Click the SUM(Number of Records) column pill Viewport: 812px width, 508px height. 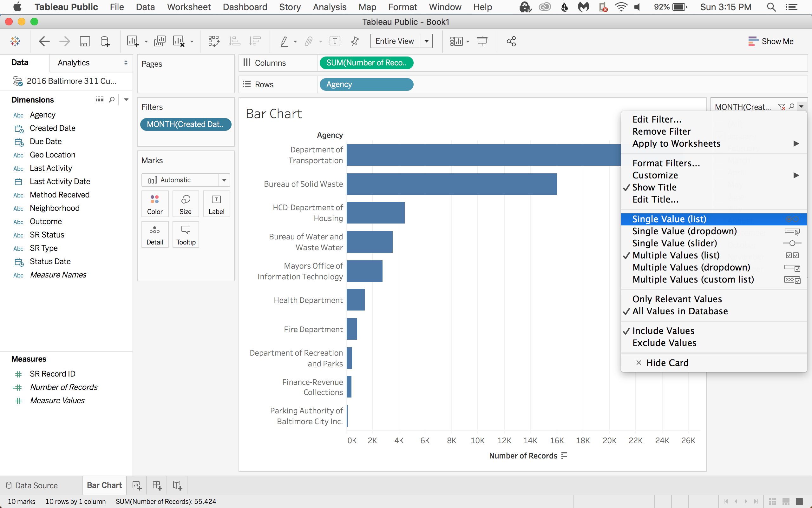[366, 63]
